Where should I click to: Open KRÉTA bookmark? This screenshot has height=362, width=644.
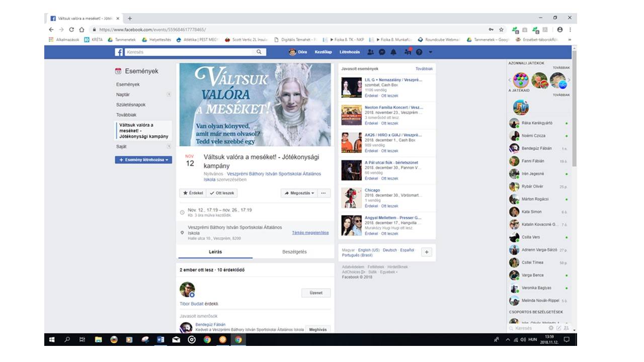tap(94, 40)
